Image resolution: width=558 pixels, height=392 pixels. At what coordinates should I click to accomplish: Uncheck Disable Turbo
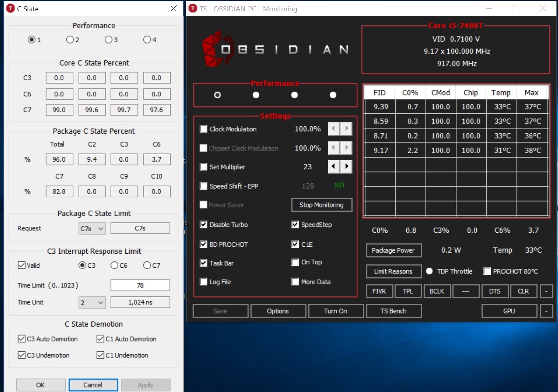coord(203,225)
